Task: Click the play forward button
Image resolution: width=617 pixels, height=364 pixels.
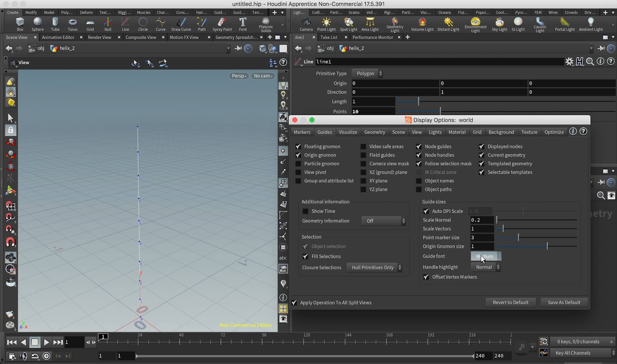Action: point(46,342)
